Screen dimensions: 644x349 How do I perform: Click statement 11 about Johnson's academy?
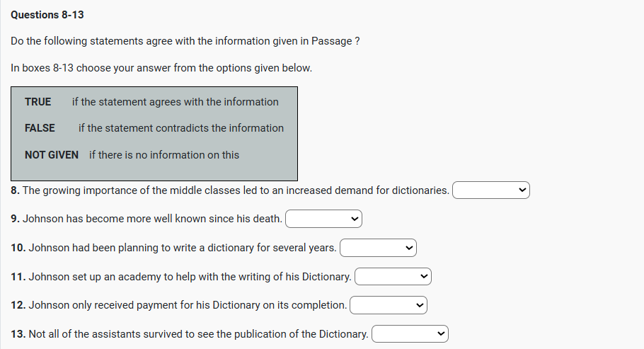point(181,277)
